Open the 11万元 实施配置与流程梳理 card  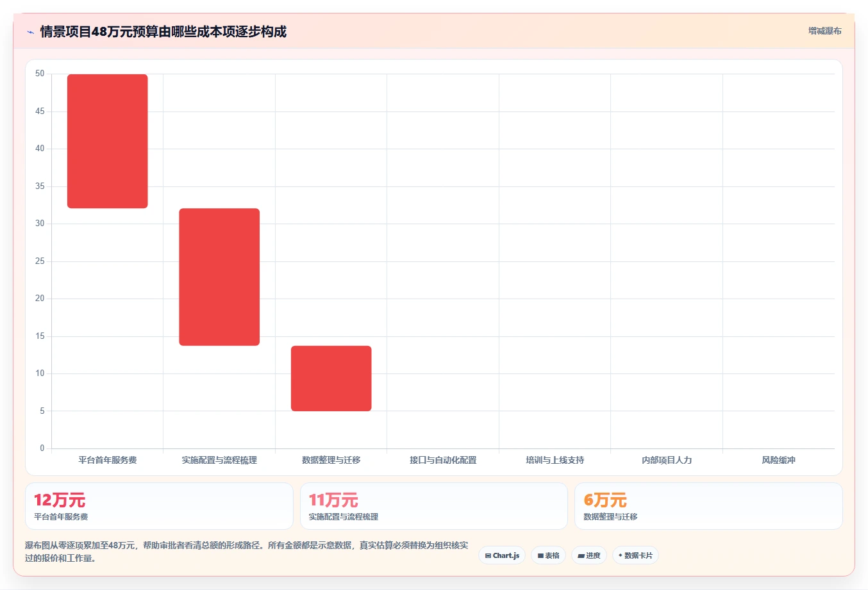tap(434, 506)
